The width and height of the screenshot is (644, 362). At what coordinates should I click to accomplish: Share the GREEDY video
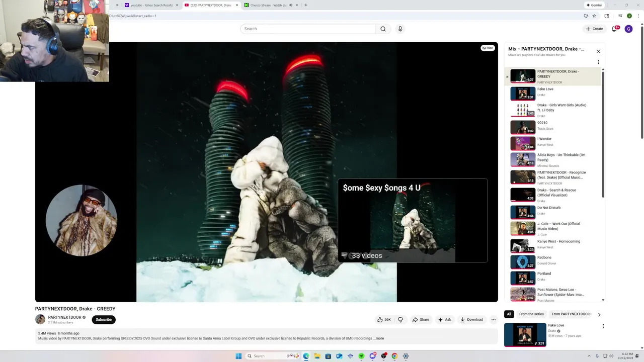pos(421,319)
